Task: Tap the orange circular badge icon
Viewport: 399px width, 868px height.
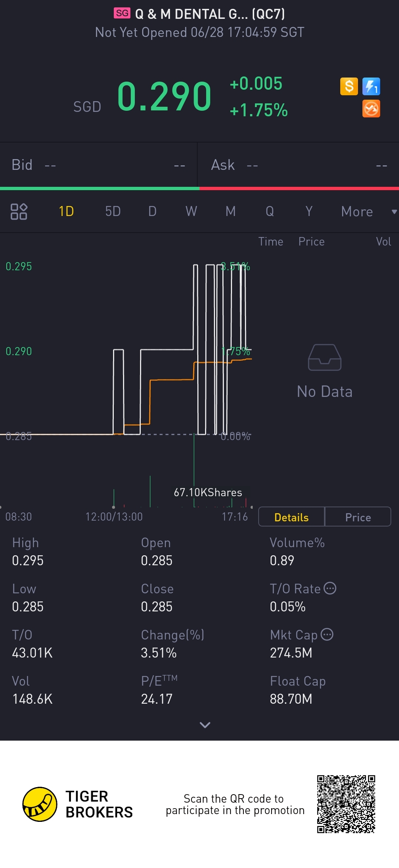Action: pos(371,109)
